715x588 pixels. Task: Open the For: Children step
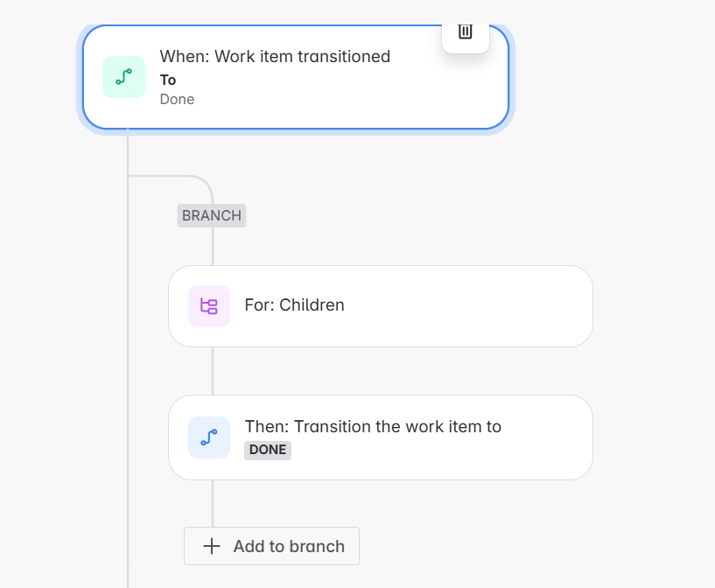click(380, 305)
